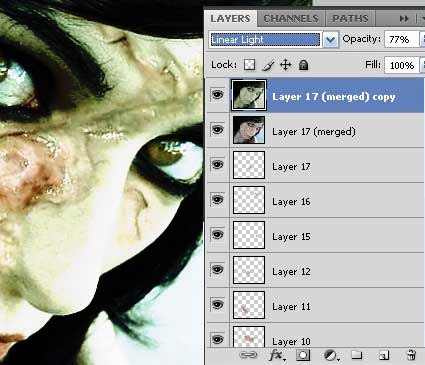Hide Layer 11 using its eye icon
Image resolution: width=425 pixels, height=365 pixels.
click(x=217, y=305)
